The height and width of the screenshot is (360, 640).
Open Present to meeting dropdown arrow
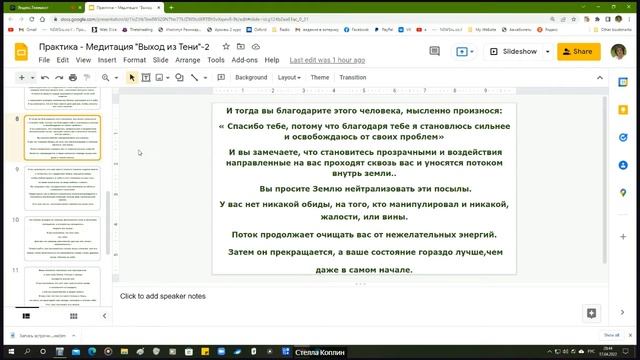472,51
